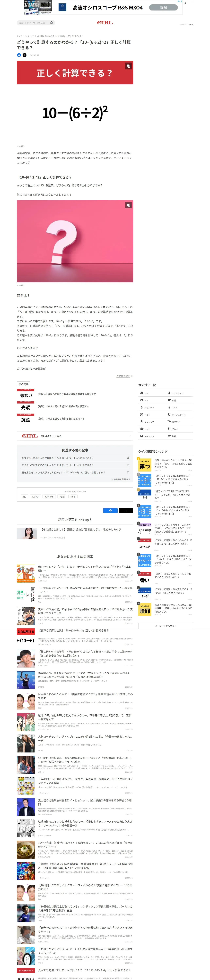Open ranking item 1 穿つ quiz

click(165, 465)
